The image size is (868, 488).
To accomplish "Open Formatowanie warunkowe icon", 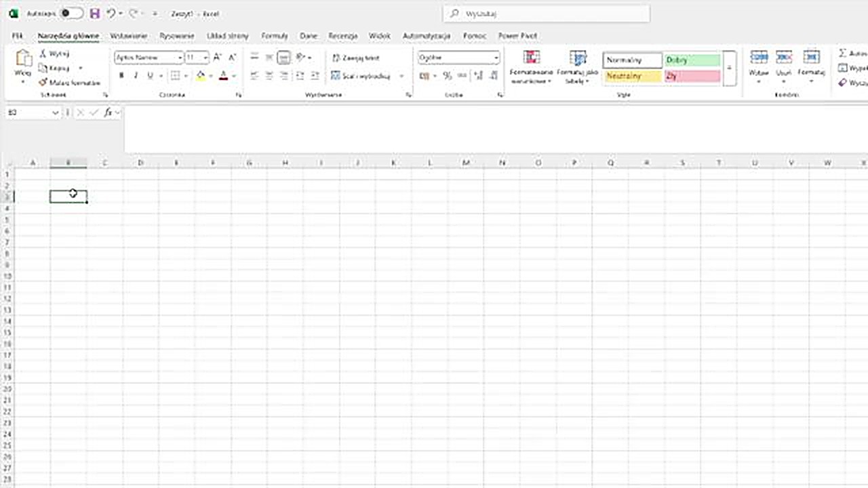I will click(x=531, y=66).
